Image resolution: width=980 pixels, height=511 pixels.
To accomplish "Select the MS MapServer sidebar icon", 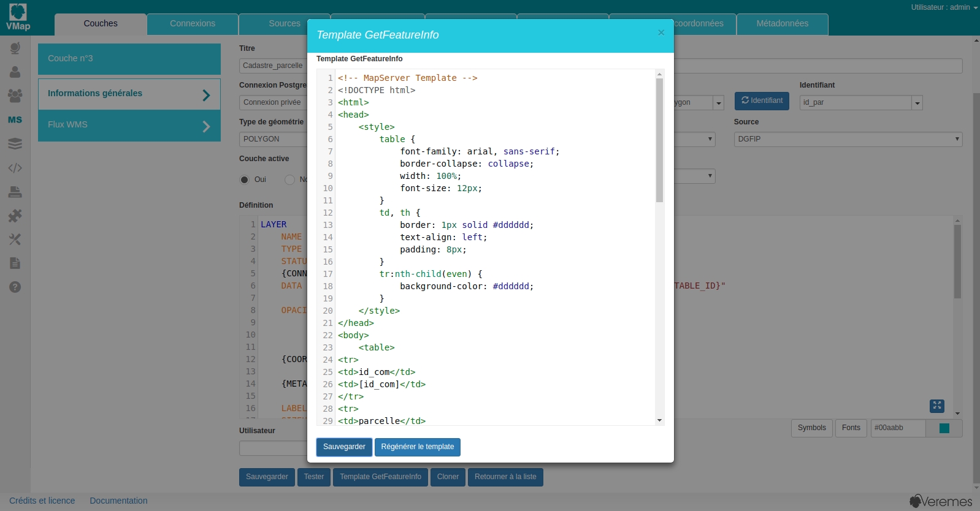I will [15, 119].
